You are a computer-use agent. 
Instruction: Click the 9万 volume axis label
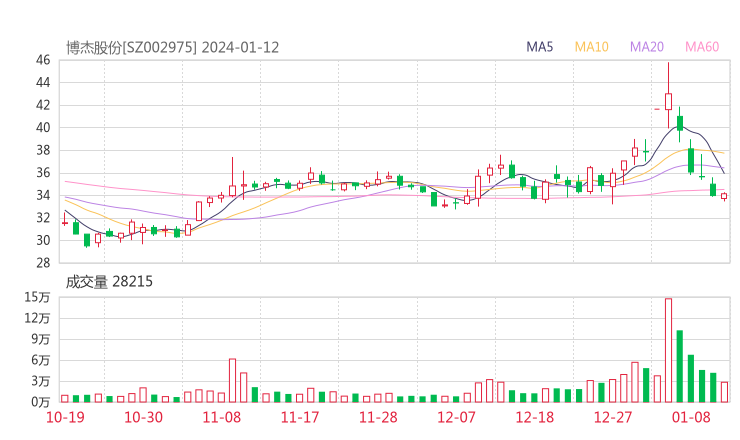click(x=41, y=339)
